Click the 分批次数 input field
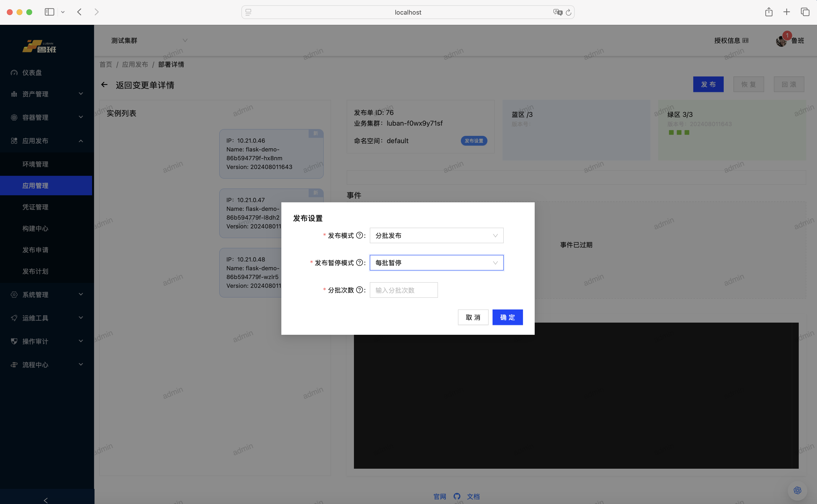The height and width of the screenshot is (504, 817). pyautogui.click(x=403, y=290)
